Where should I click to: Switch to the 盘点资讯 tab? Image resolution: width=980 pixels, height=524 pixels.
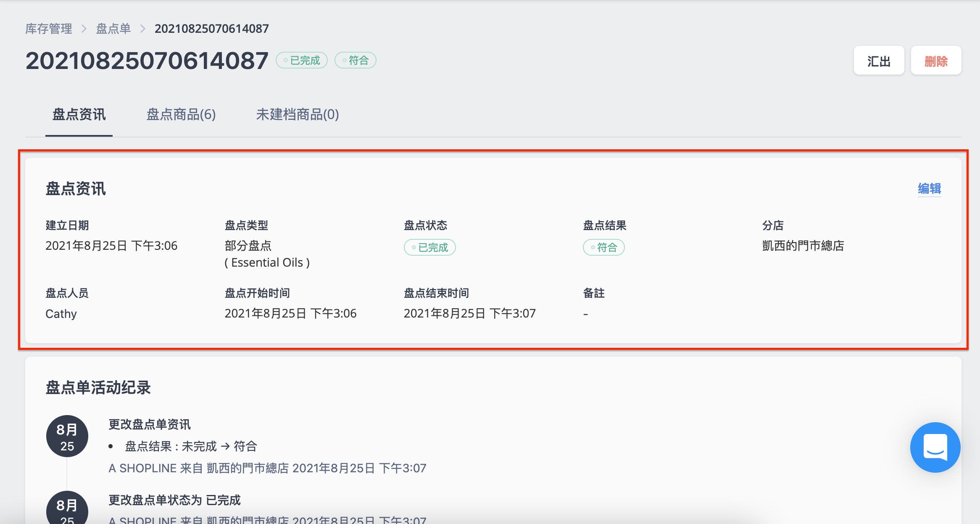[x=79, y=114]
